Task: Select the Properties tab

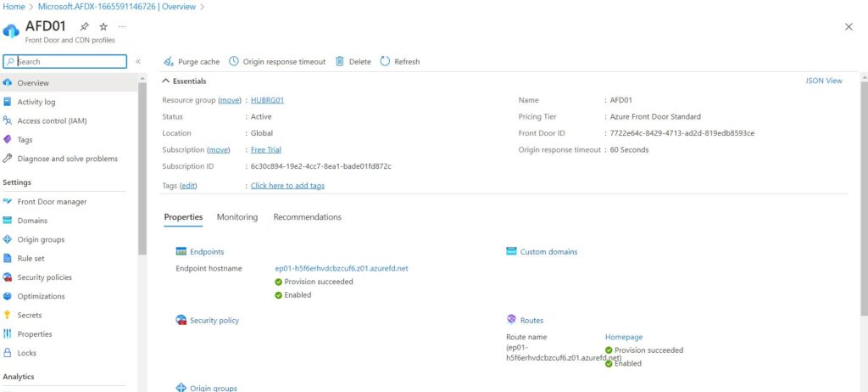Action: coord(183,217)
